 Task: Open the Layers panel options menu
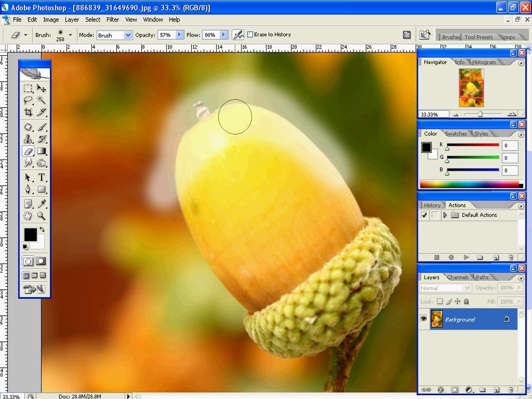pos(521,278)
